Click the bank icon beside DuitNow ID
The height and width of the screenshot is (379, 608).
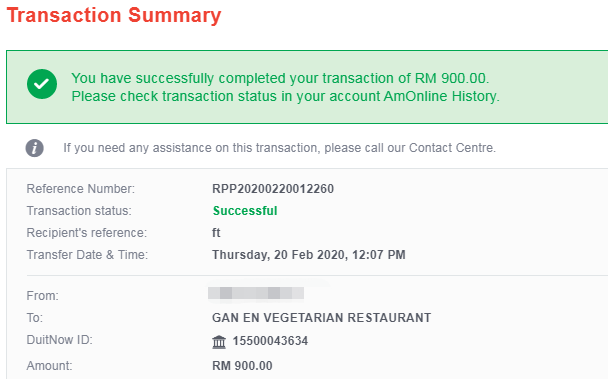(219, 342)
